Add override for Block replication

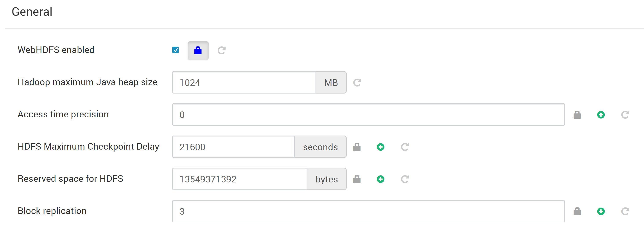(x=601, y=211)
